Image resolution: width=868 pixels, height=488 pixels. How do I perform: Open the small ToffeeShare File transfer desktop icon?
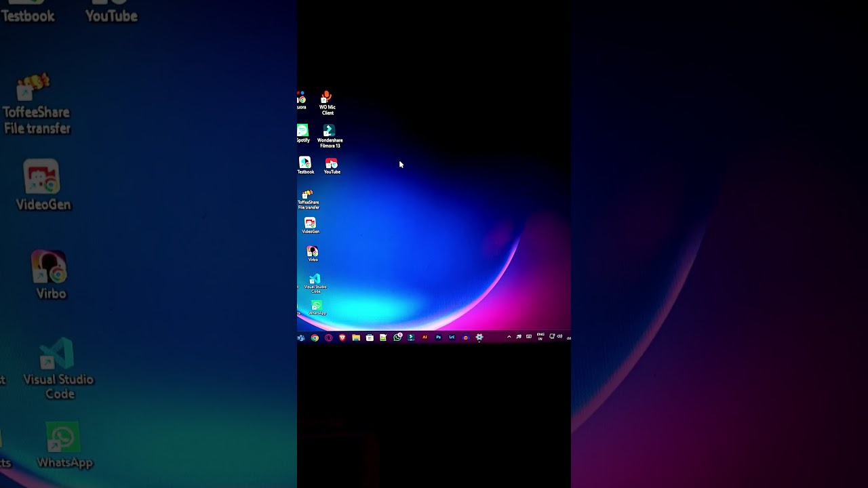tap(308, 199)
